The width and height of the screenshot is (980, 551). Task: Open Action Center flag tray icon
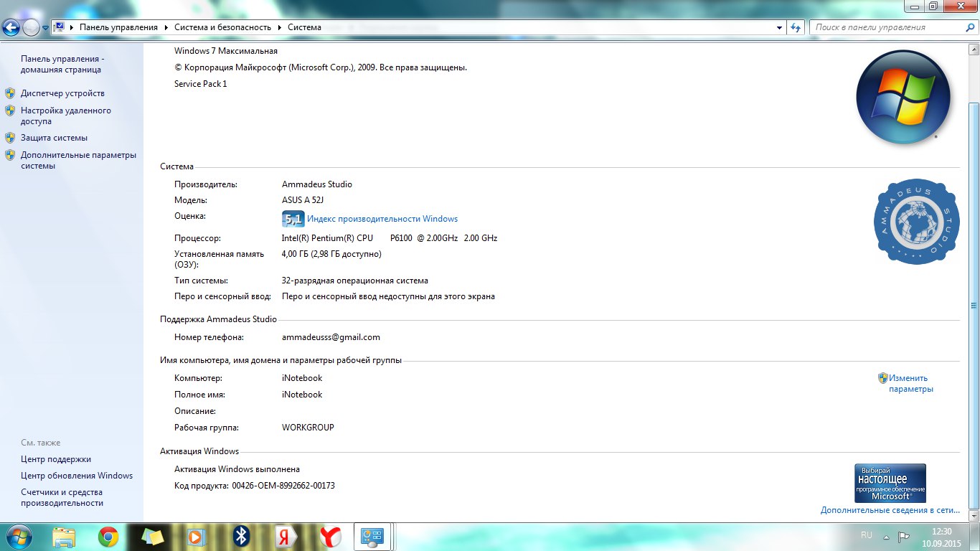tap(904, 537)
